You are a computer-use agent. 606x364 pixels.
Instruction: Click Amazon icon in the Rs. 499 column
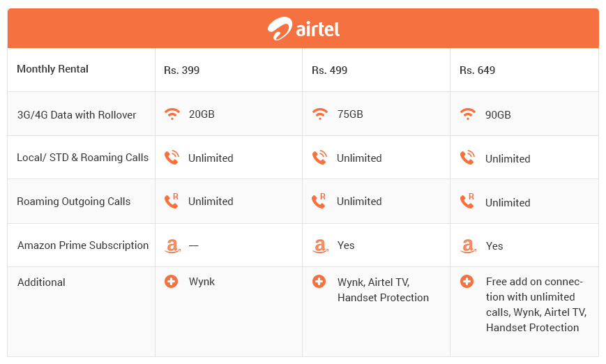pyautogui.click(x=320, y=245)
